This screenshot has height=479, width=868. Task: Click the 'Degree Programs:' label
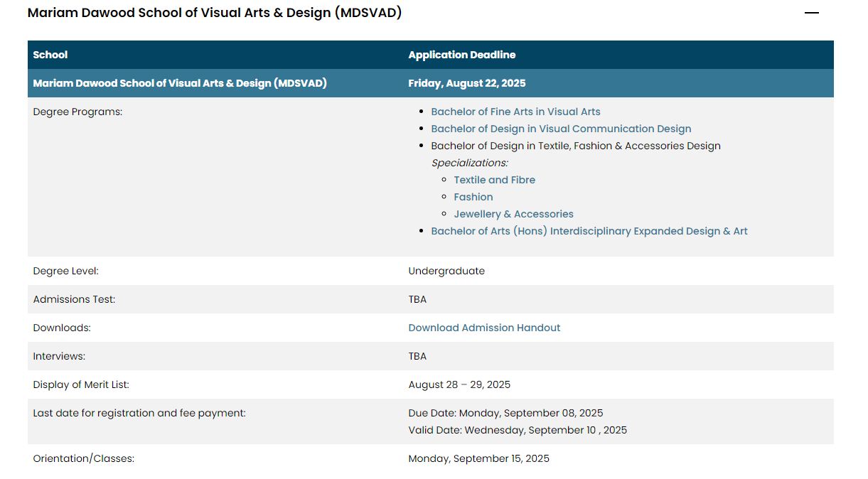(77, 112)
